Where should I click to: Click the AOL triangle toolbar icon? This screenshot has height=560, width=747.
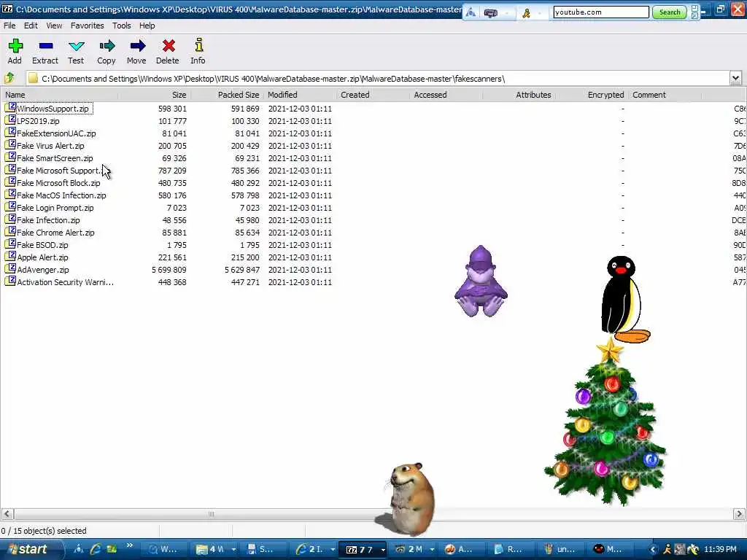[471, 12]
